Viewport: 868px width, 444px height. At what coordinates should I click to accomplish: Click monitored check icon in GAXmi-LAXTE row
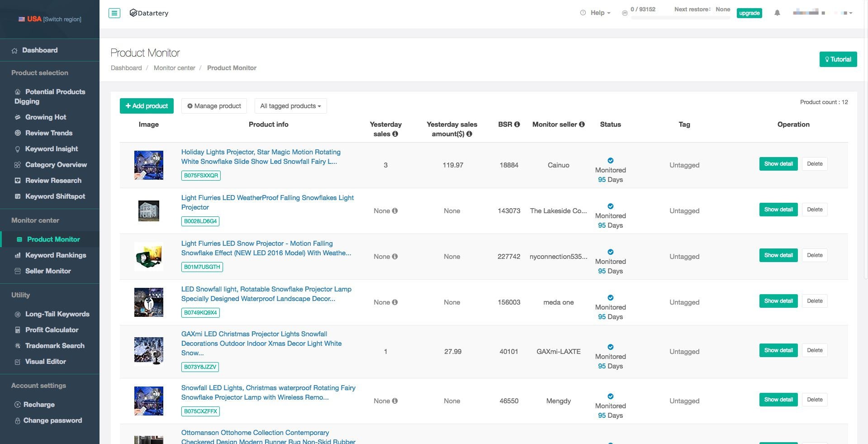pos(611,347)
